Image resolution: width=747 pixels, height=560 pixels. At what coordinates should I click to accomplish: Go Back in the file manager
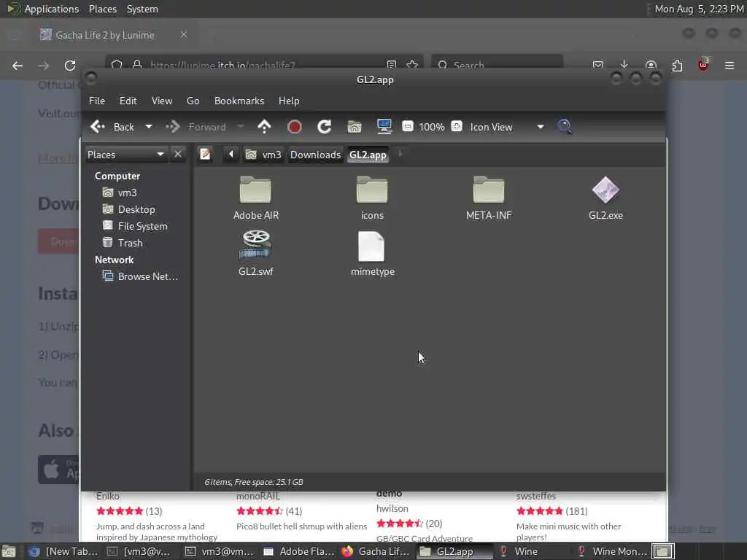pos(113,127)
